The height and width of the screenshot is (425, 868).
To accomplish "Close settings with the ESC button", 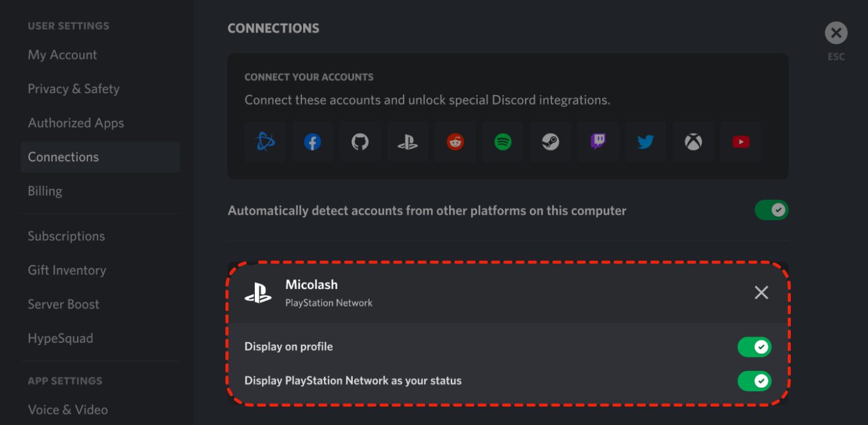I will pos(836,33).
